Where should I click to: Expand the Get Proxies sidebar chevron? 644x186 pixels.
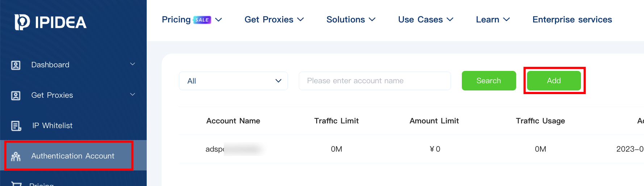pyautogui.click(x=133, y=94)
